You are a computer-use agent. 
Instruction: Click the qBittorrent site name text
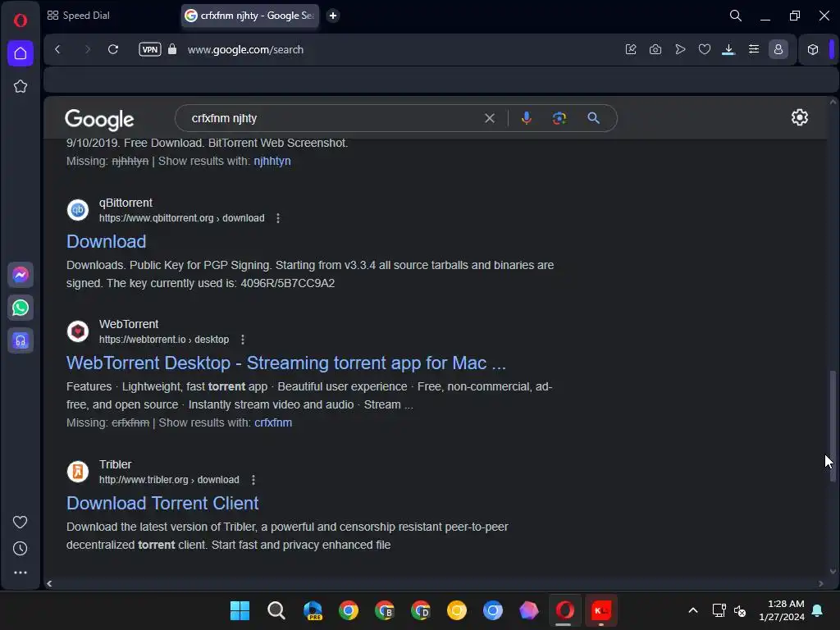126,203
